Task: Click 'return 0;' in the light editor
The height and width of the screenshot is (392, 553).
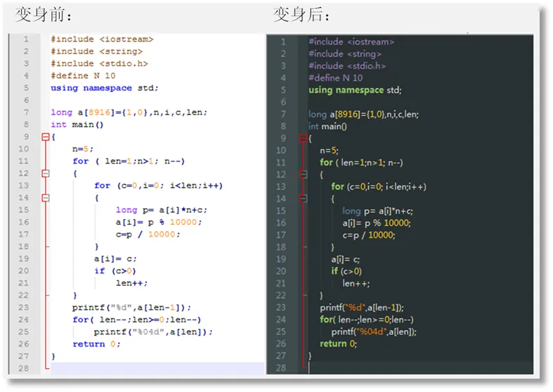Action: pos(97,344)
